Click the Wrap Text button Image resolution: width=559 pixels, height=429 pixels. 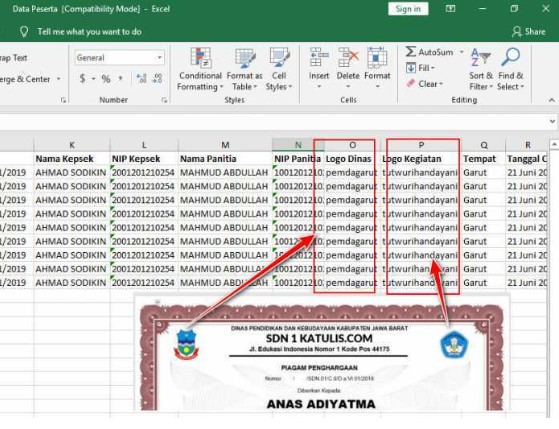[x=14, y=58]
